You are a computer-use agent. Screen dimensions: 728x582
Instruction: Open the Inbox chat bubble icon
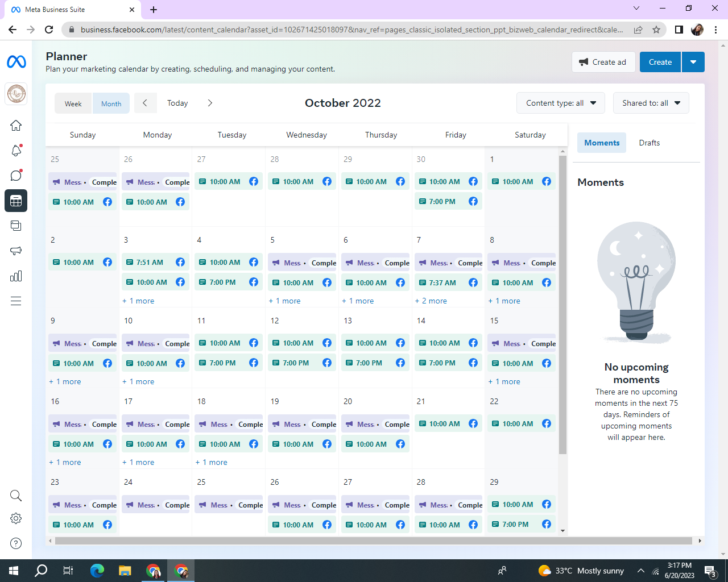coord(16,175)
